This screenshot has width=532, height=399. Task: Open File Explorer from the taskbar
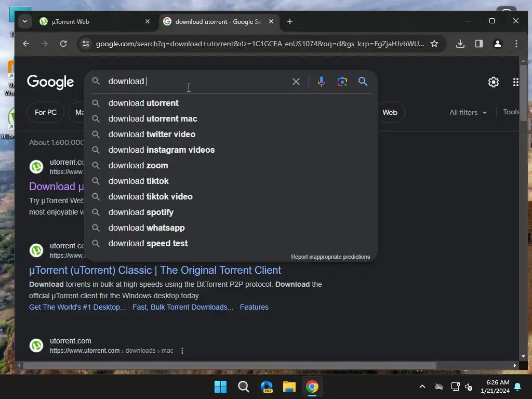point(289,387)
